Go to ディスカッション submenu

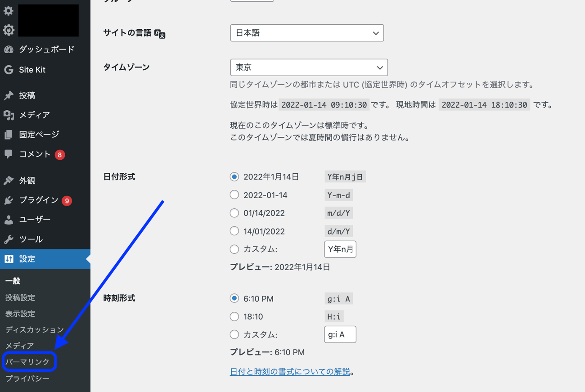[35, 330]
